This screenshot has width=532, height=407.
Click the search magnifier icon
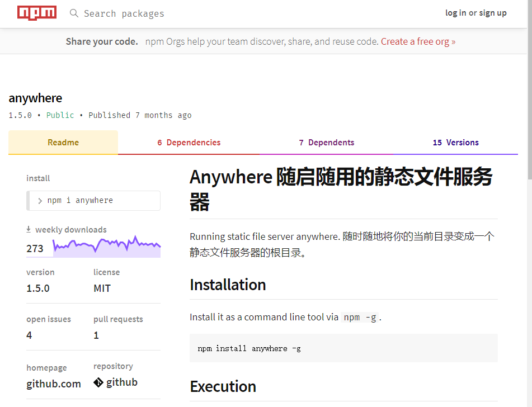click(74, 13)
